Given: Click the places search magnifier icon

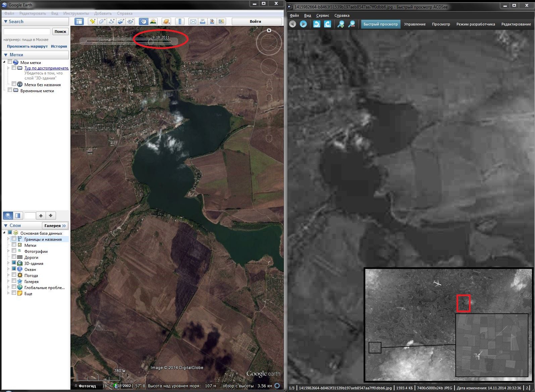Looking at the screenshot, I should [8, 216].
